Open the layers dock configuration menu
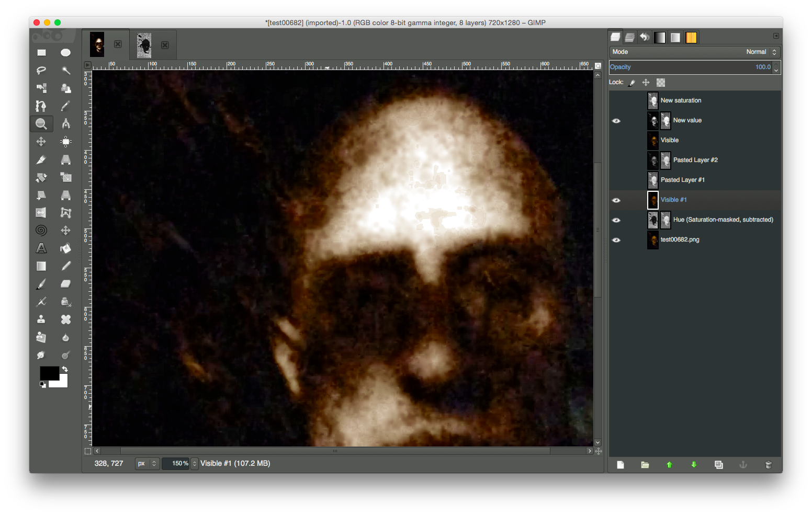Image resolution: width=812 pixels, height=515 pixels. tap(776, 36)
